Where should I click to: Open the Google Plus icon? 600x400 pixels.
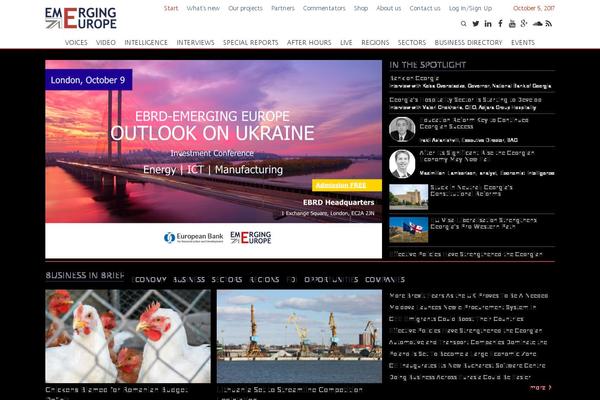point(524,24)
